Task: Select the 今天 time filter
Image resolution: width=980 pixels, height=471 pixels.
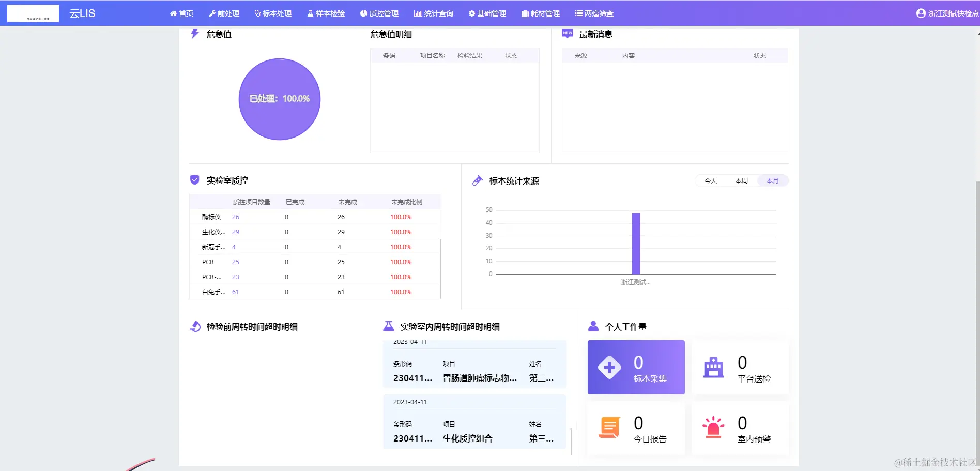Action: pos(711,180)
